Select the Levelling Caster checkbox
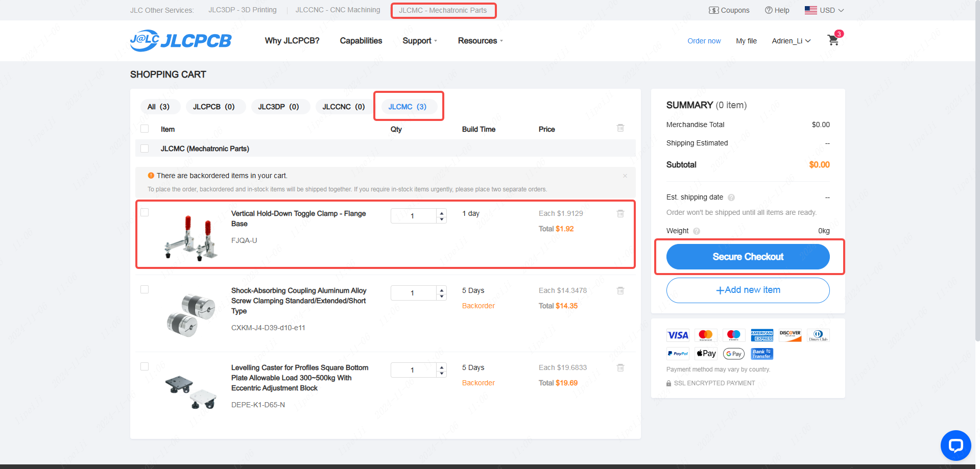 tap(145, 366)
